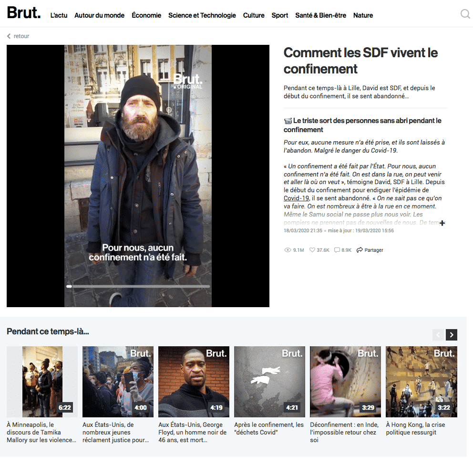Click the Brut. logo in header
Screen dimensions: 473x476
[24, 13]
